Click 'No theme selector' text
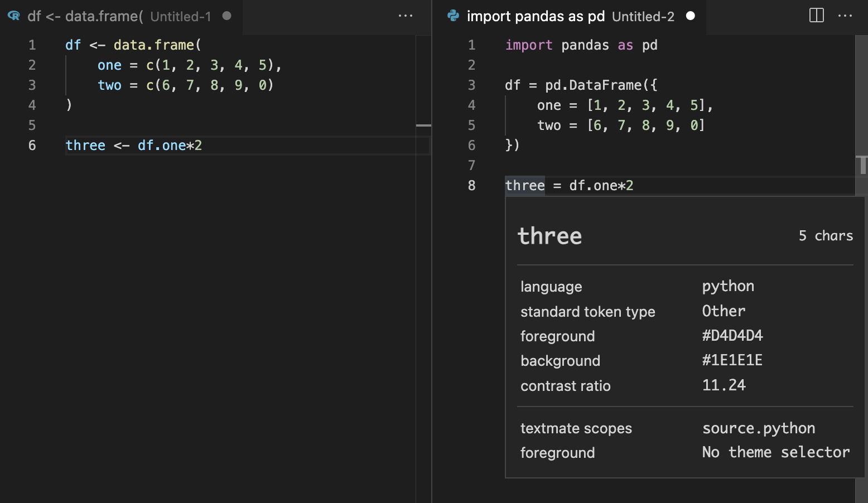Image resolution: width=868 pixels, height=503 pixels. [x=776, y=452]
